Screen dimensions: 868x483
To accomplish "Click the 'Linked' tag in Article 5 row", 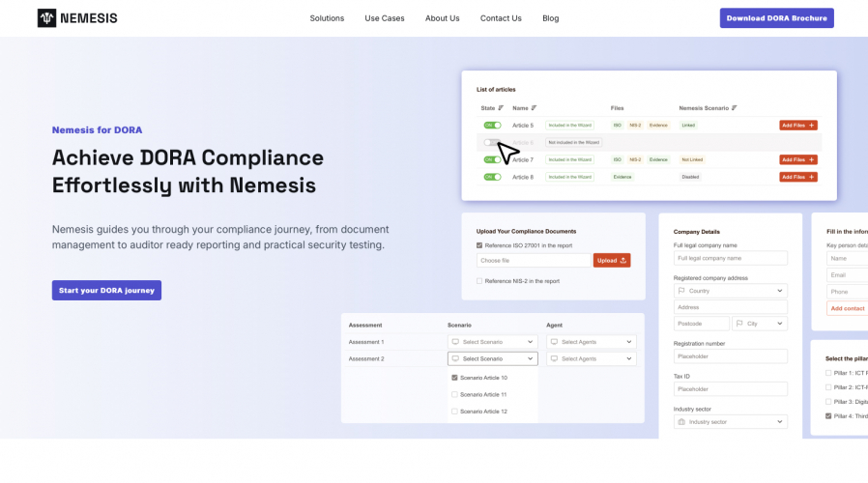I will 688,126.
